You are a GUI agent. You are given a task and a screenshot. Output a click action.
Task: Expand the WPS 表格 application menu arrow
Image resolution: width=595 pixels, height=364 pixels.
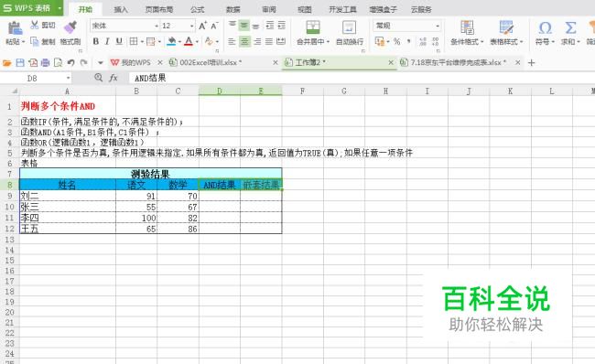tap(59, 8)
